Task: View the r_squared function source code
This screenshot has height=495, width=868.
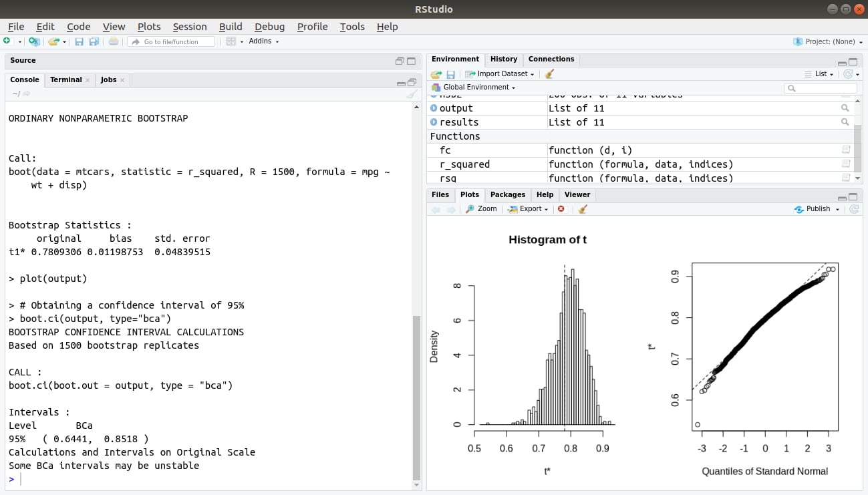Action: [846, 164]
